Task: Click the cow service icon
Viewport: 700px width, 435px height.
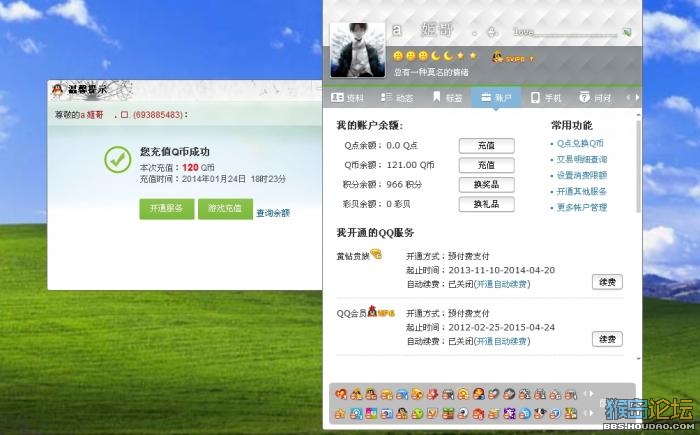Action: [x=540, y=413]
